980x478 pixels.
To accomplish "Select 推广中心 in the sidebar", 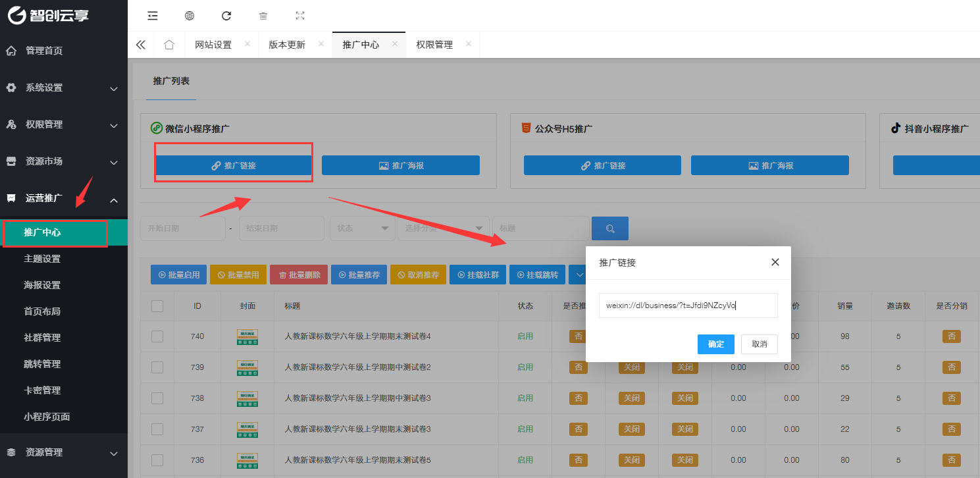I will [x=64, y=232].
